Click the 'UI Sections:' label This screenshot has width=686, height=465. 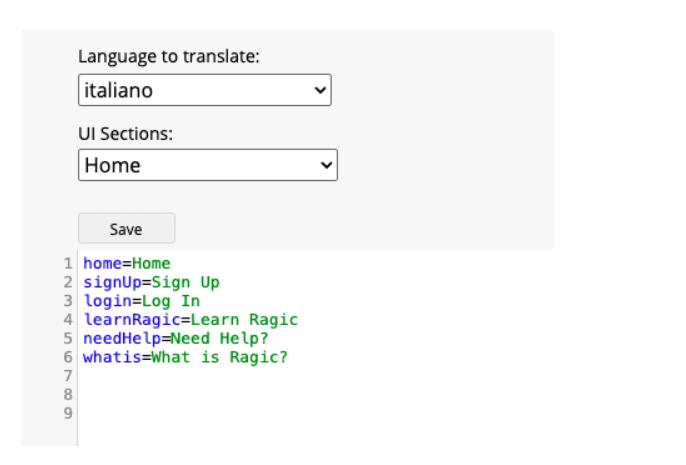coord(126,134)
